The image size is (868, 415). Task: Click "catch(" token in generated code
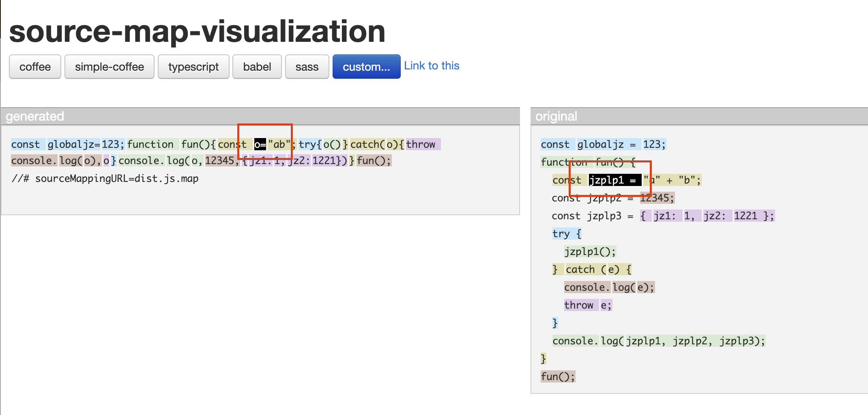click(x=367, y=144)
